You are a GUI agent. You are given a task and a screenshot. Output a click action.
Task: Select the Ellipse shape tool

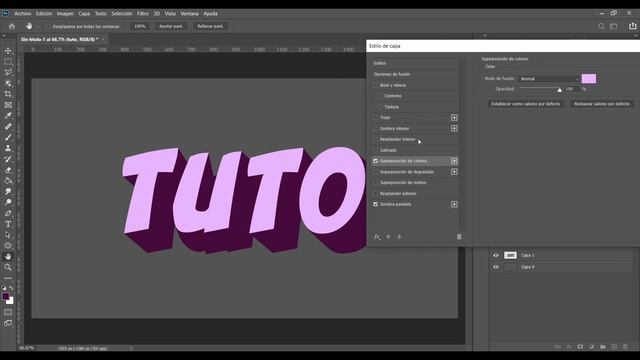(8, 246)
